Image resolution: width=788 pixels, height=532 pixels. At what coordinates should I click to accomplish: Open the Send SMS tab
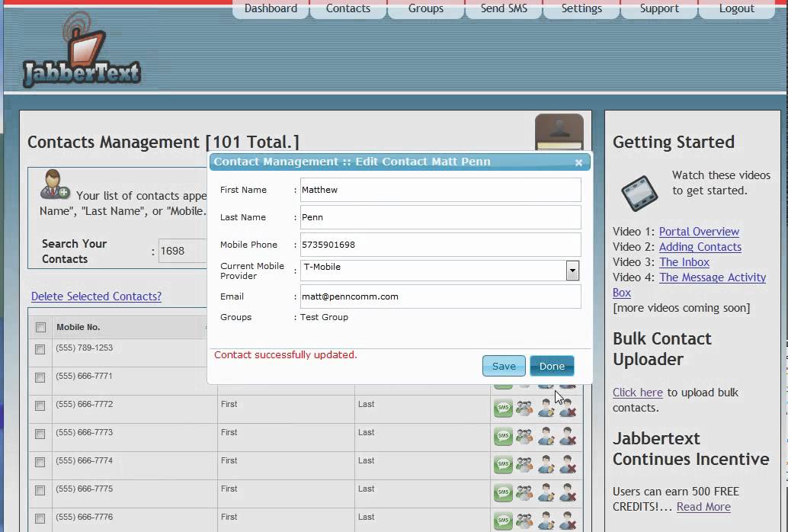[x=504, y=8]
